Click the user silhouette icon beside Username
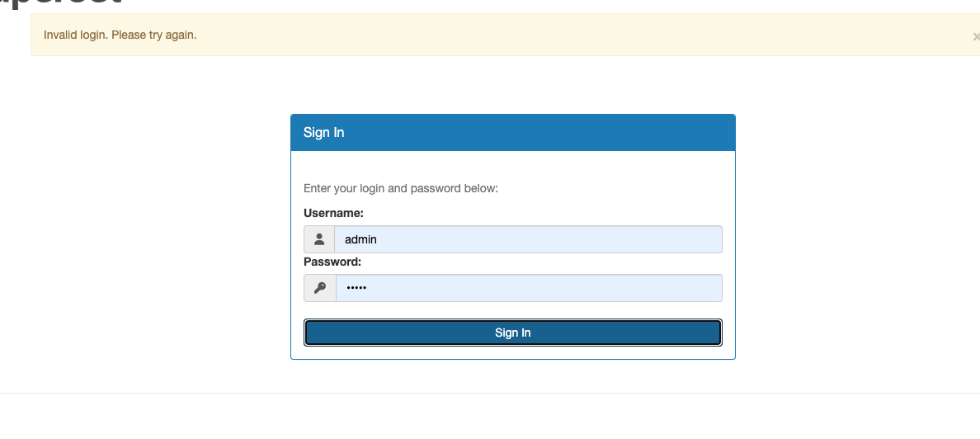 pyautogui.click(x=319, y=239)
